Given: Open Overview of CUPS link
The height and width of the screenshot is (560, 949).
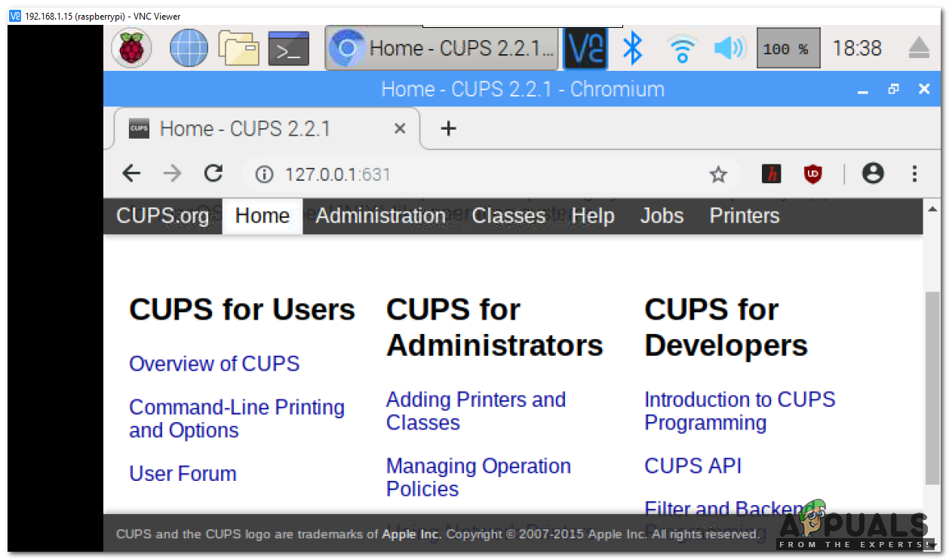Looking at the screenshot, I should (x=214, y=364).
